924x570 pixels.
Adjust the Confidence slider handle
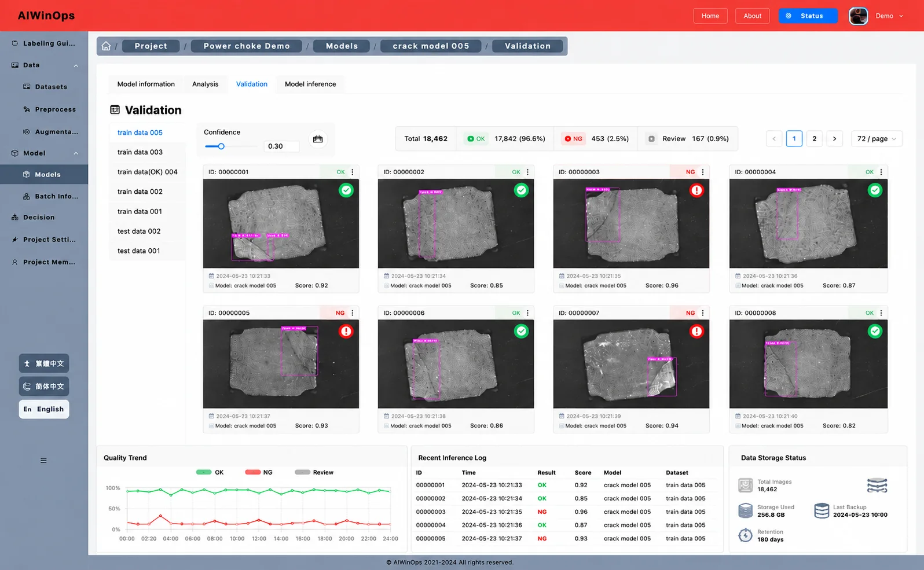221,146
